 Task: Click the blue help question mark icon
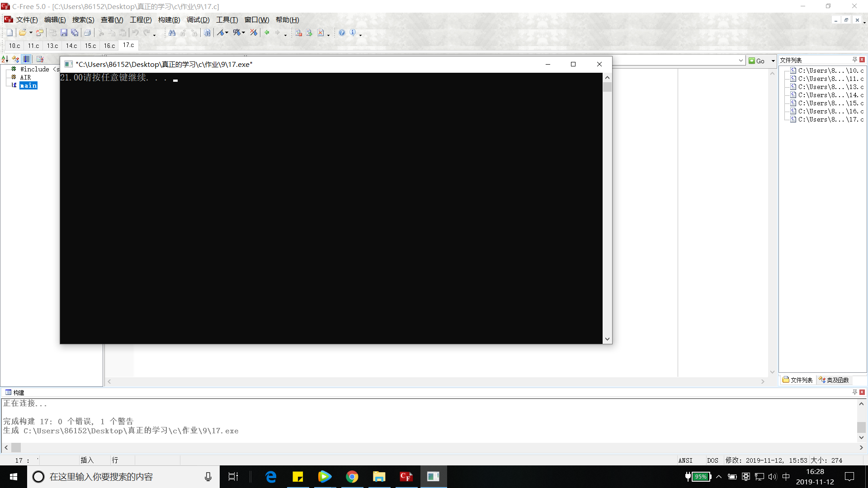pyautogui.click(x=342, y=33)
